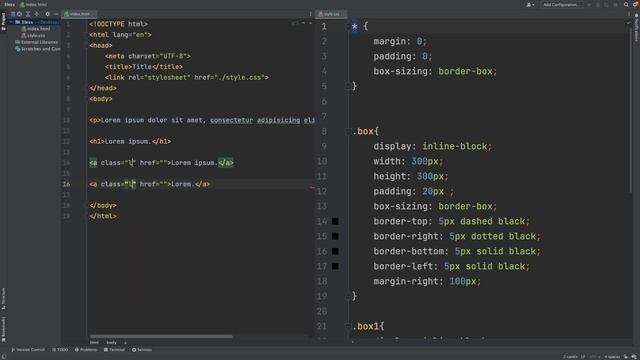The image size is (640, 360).
Task: Open right editor tab options menu
Action: point(629,14)
